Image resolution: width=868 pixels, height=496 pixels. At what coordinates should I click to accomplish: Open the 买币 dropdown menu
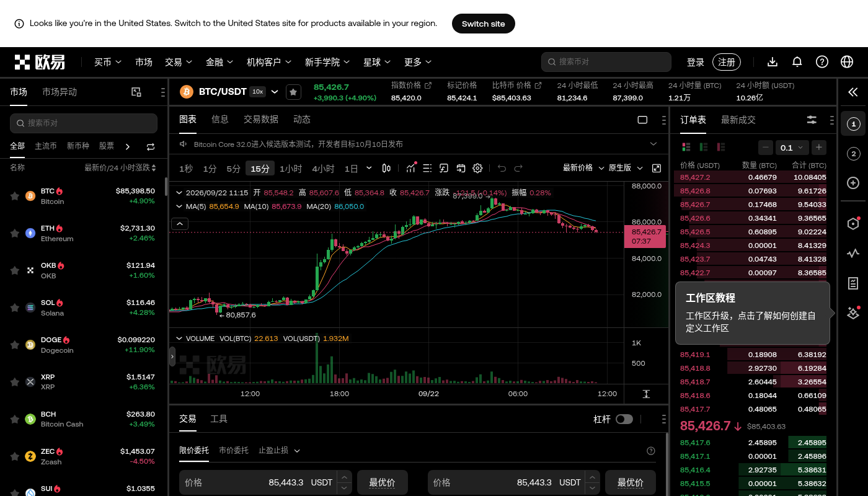108,62
